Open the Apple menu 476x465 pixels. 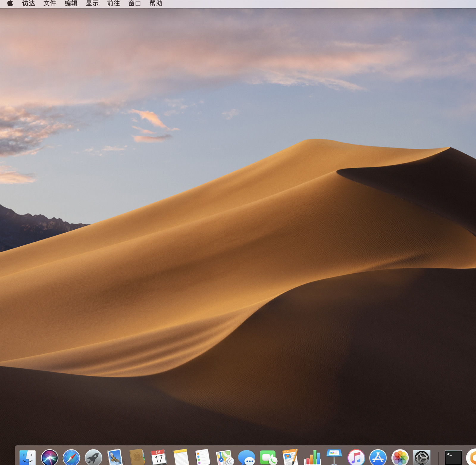(x=10, y=3)
